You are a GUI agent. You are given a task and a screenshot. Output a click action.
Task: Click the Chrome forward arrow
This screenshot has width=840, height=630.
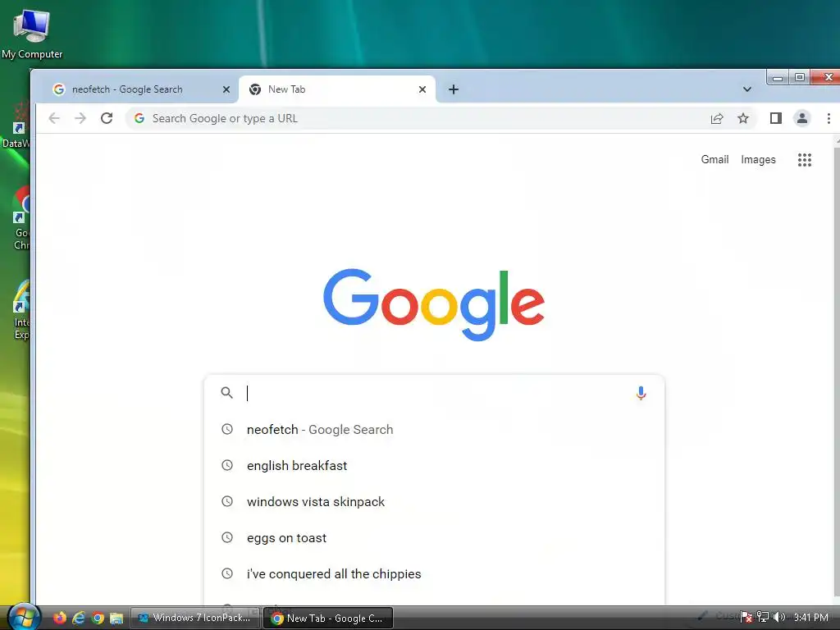pyautogui.click(x=80, y=118)
